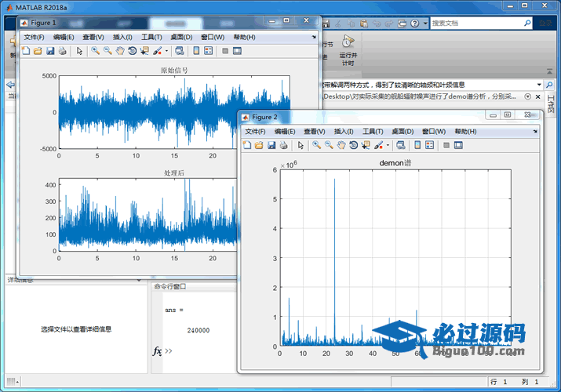This screenshot has width=561, height=392.
Task: Click magnifier icon in 搜索文档 field
Action: click(527, 24)
